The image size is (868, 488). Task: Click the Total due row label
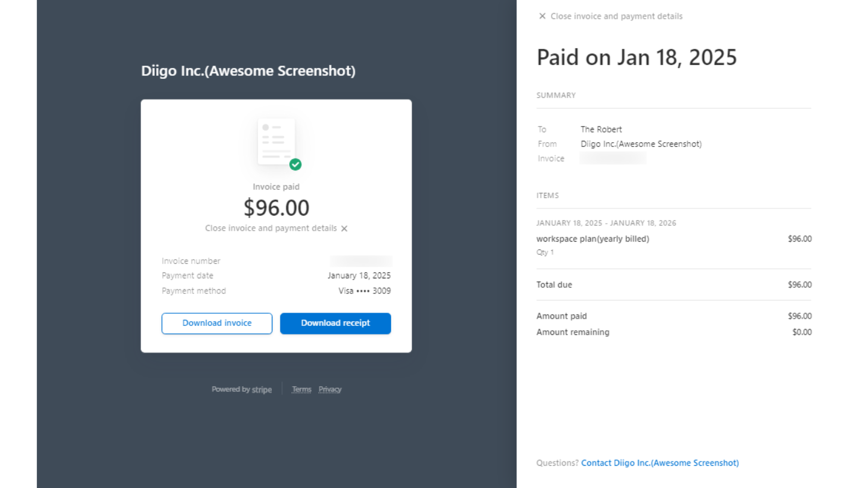pos(554,284)
